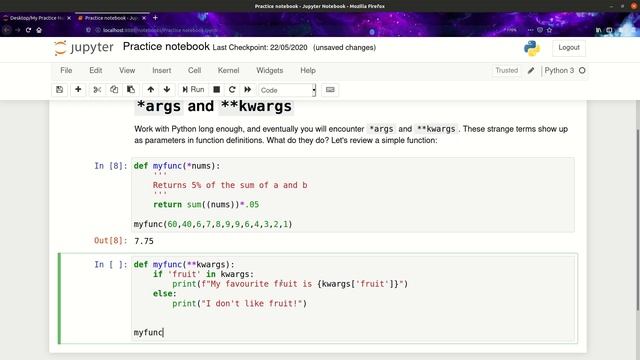Move selected cell up arrow
The image size is (640, 360).
pos(151,90)
